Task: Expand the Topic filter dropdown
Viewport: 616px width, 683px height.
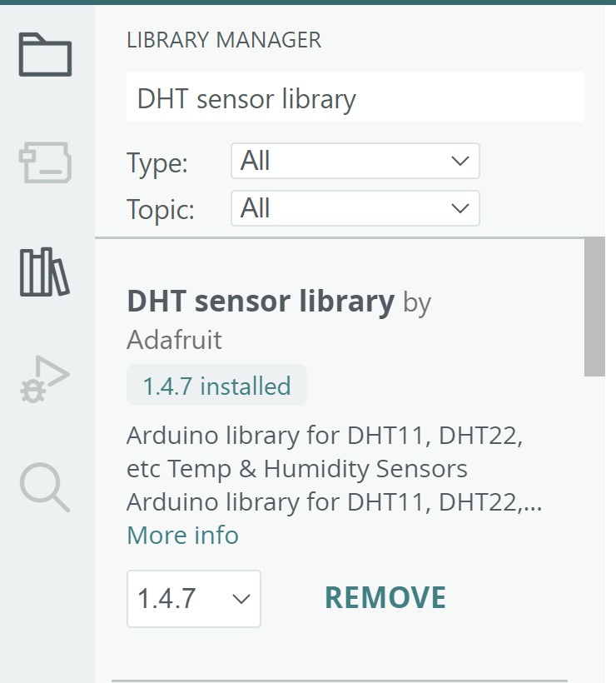Action: click(355, 207)
